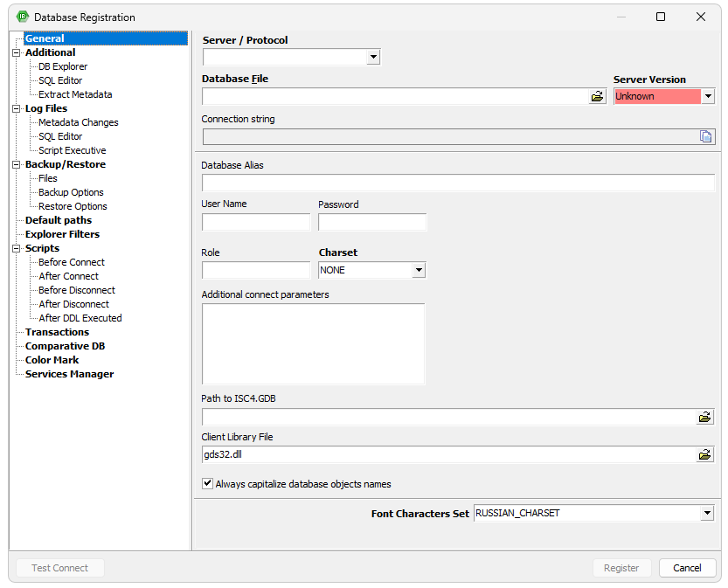Click the Database File browse folder icon
728x588 pixels.
point(597,96)
